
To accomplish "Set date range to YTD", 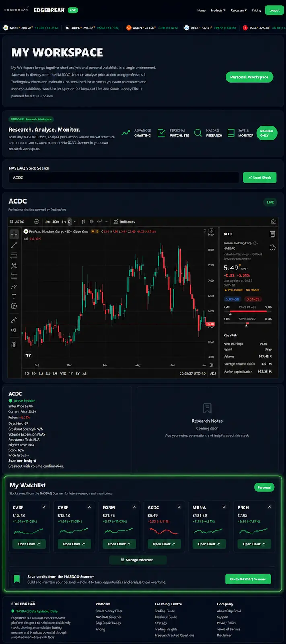I will tap(63, 374).
